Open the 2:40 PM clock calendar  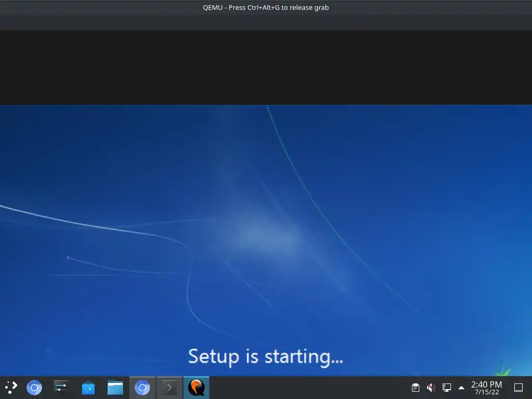coord(486,388)
